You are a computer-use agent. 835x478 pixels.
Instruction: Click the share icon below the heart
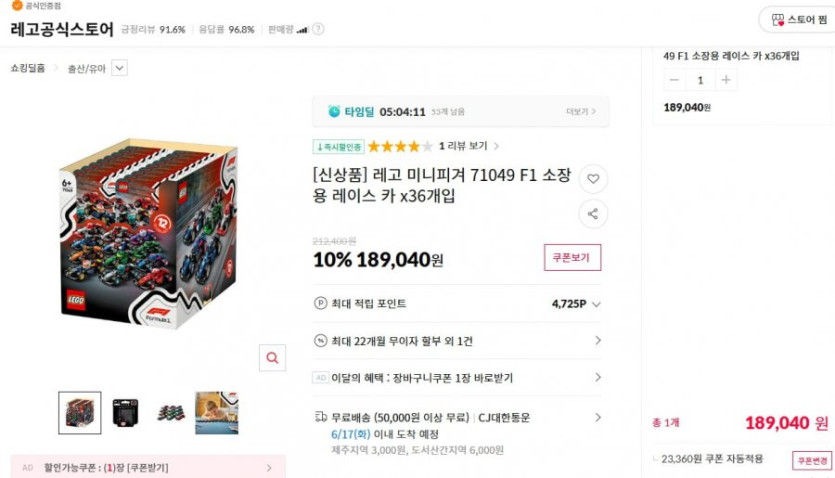coord(593,214)
